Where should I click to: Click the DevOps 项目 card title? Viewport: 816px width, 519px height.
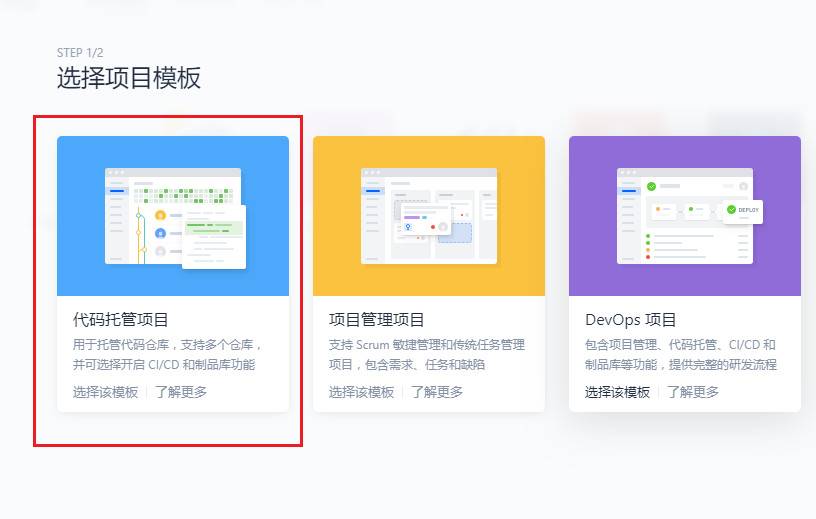631,320
